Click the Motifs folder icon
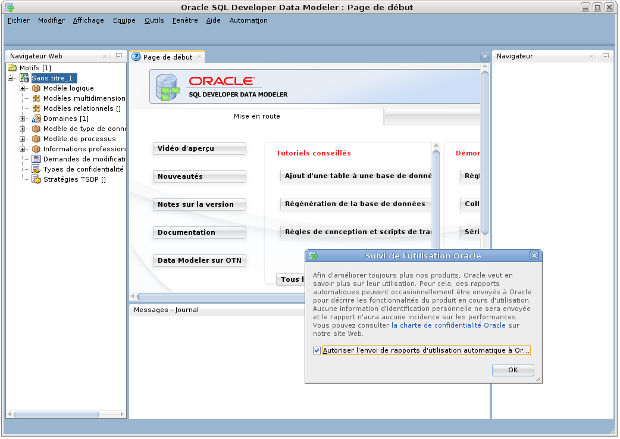 12,68
